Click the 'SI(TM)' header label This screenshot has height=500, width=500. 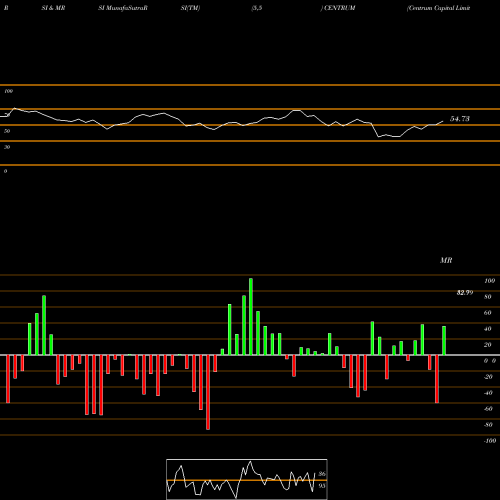(x=190, y=8)
